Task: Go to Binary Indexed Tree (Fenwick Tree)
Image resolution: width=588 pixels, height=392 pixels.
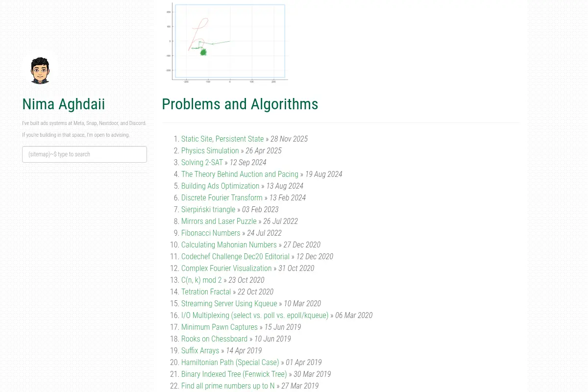Action: tap(234, 374)
